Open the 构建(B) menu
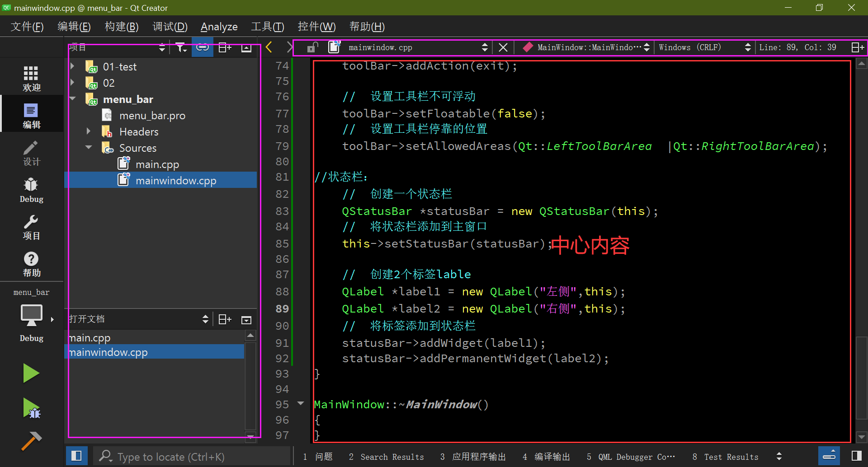This screenshot has width=868, height=467. pyautogui.click(x=122, y=27)
